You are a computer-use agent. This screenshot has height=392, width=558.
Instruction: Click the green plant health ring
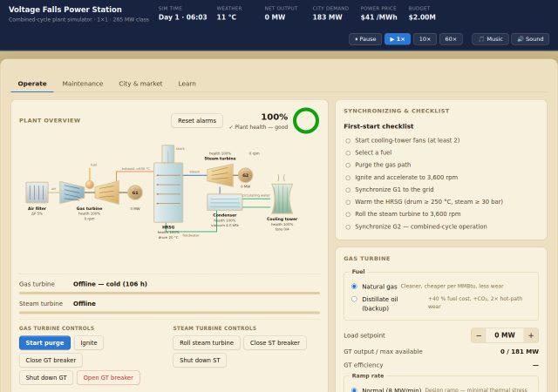(306, 120)
